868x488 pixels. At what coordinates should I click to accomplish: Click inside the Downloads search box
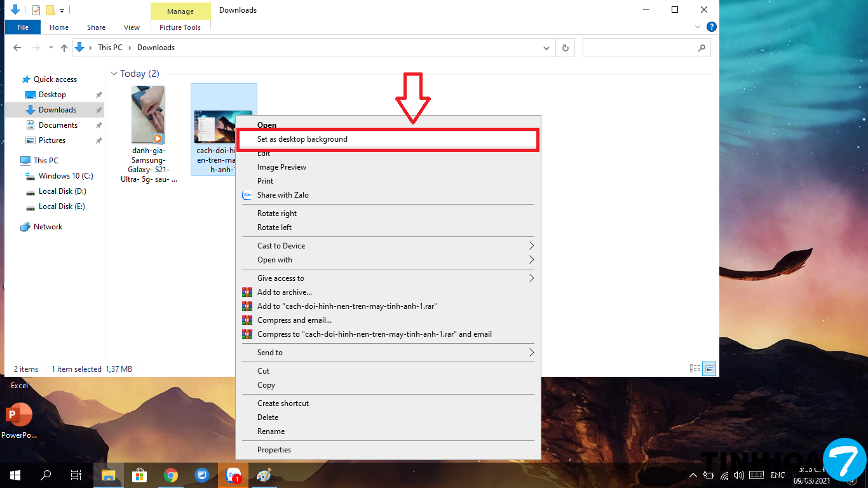(639, 48)
